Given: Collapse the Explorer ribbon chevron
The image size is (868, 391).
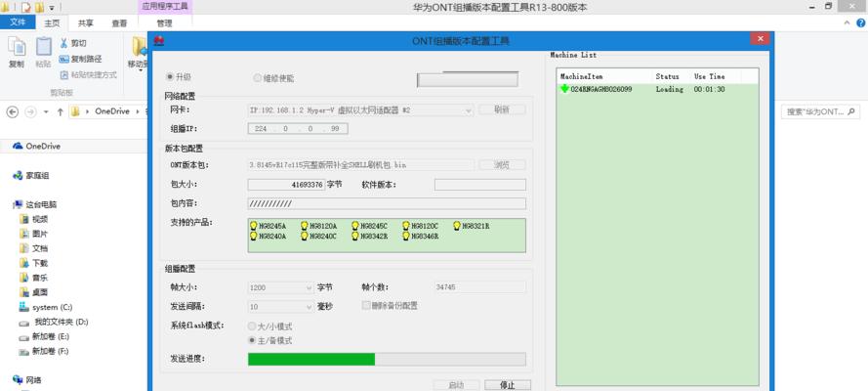Looking at the screenshot, I should 847,22.
